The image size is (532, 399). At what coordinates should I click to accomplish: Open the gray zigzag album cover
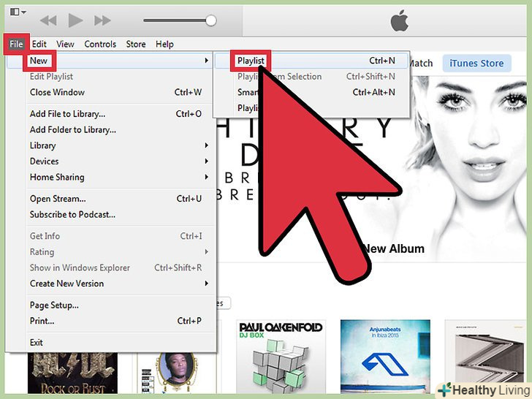pyautogui.click(x=486, y=357)
